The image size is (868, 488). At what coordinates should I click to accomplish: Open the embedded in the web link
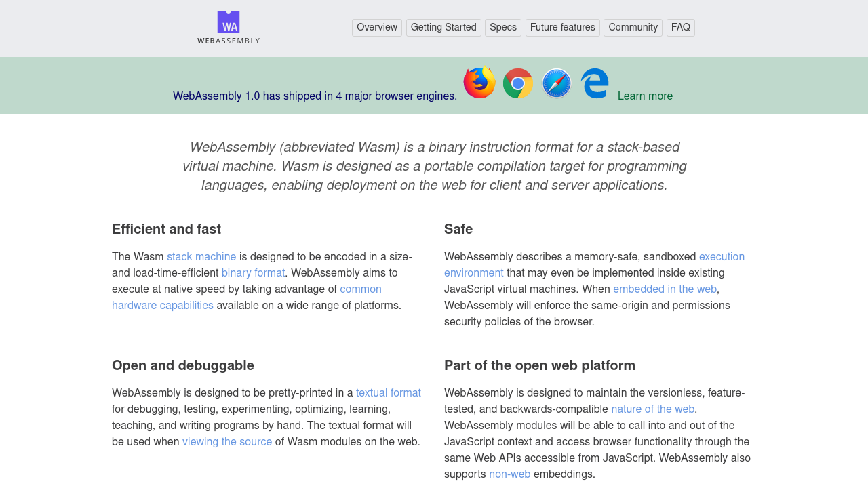tap(665, 289)
